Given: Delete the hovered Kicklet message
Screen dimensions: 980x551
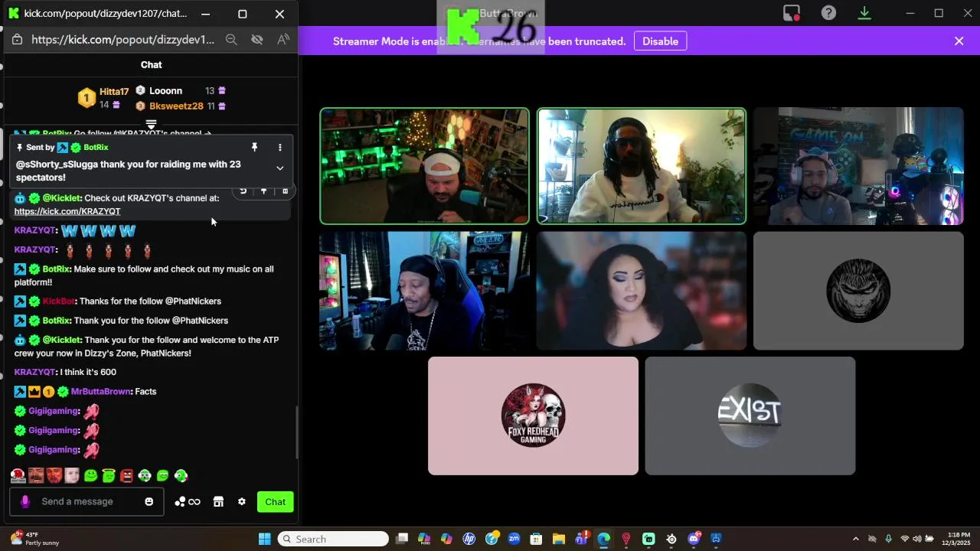Looking at the screenshot, I should [285, 191].
